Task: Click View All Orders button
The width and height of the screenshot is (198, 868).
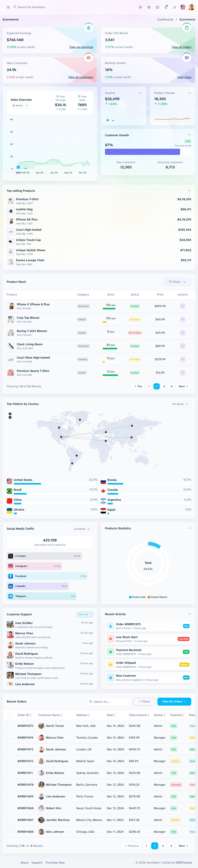Action: pos(174,702)
